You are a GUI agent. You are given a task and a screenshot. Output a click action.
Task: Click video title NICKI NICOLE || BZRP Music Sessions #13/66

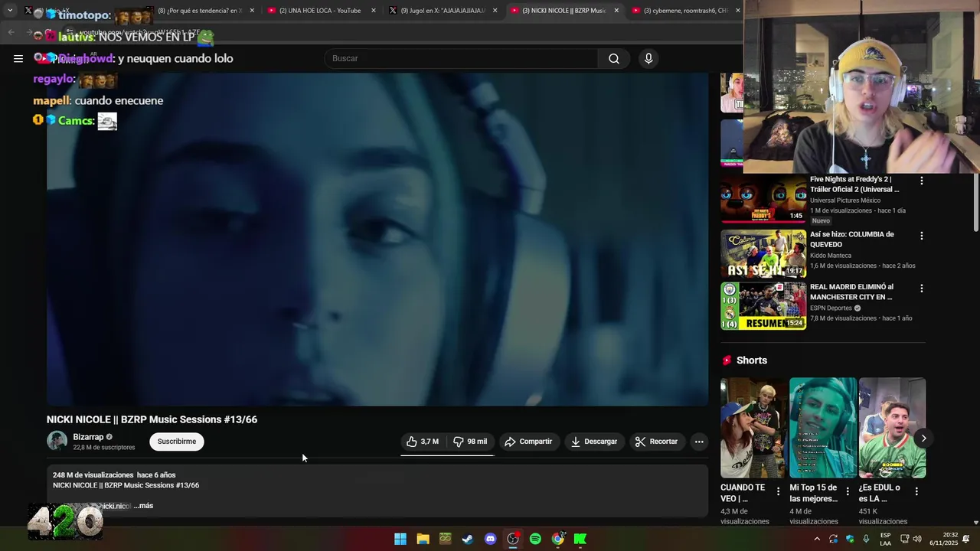coord(152,419)
